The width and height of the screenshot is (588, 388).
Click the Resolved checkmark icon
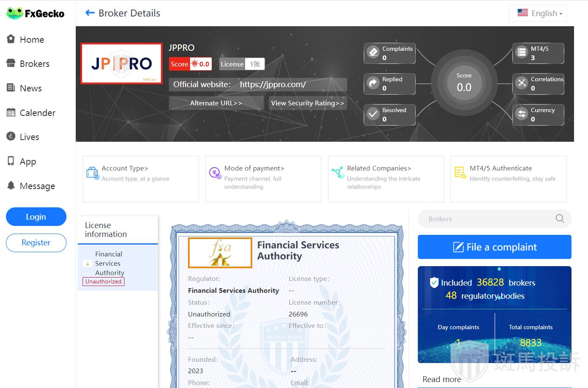pos(373,114)
